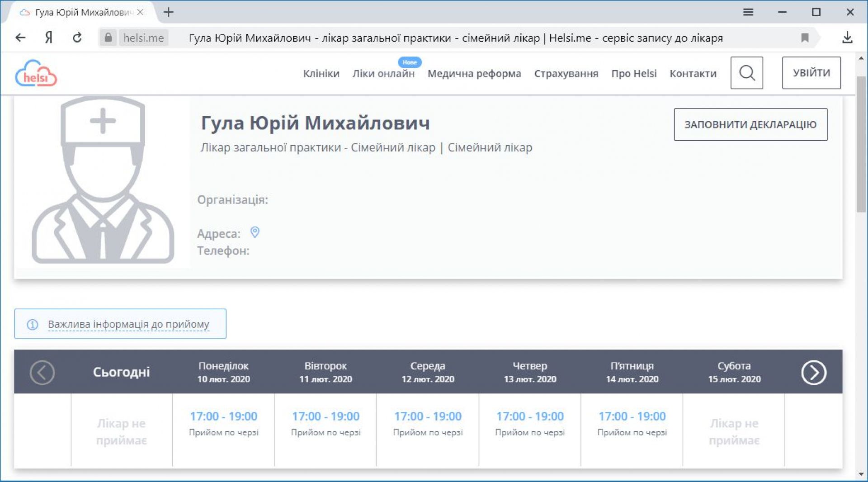
Task: Click the Helsi cloud logo
Action: click(36, 73)
